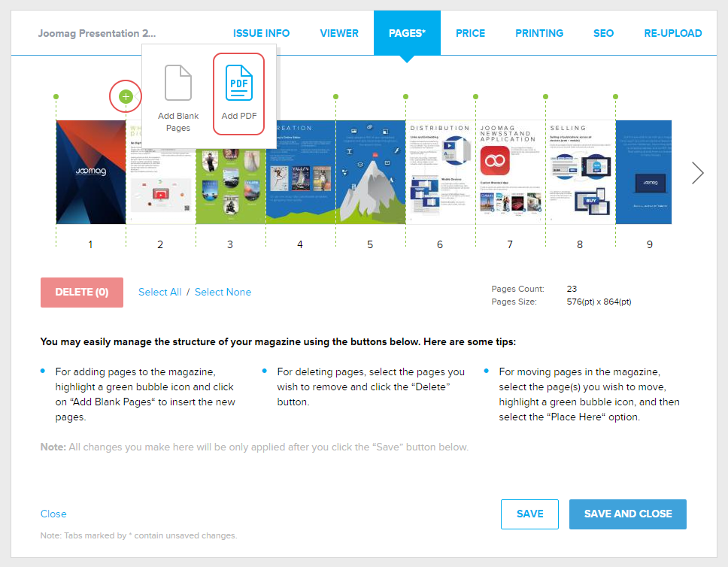
Task: Open the Printing tab
Action: click(x=539, y=33)
